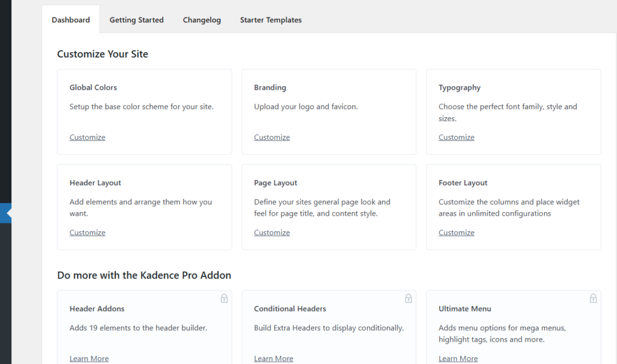The image size is (617, 364).
Task: Click Customize under Typography
Action: [456, 137]
